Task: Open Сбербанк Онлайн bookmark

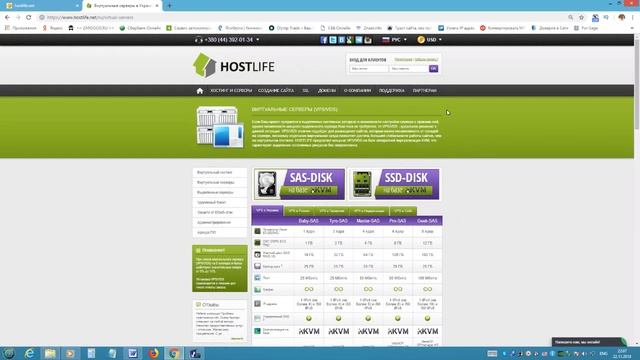Action: point(140,28)
